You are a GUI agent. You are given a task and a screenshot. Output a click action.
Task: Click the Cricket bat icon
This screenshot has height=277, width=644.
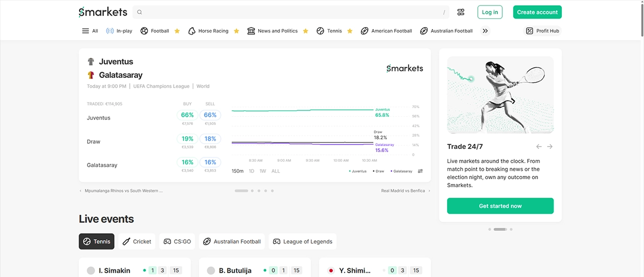[127, 241]
